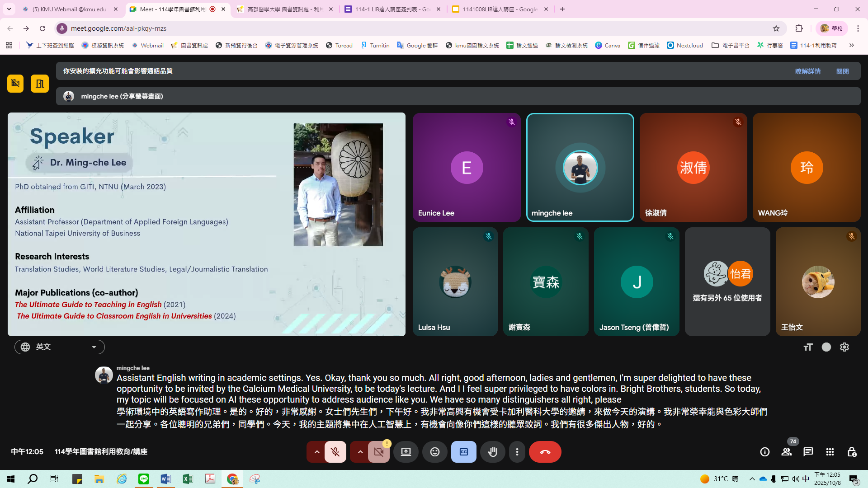Click the raise hand icon

click(x=492, y=452)
